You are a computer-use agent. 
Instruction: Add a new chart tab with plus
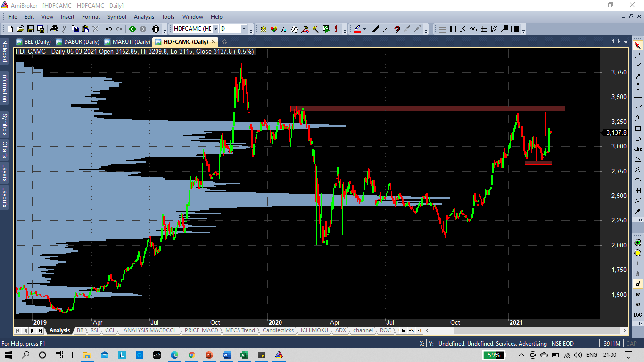click(x=224, y=42)
